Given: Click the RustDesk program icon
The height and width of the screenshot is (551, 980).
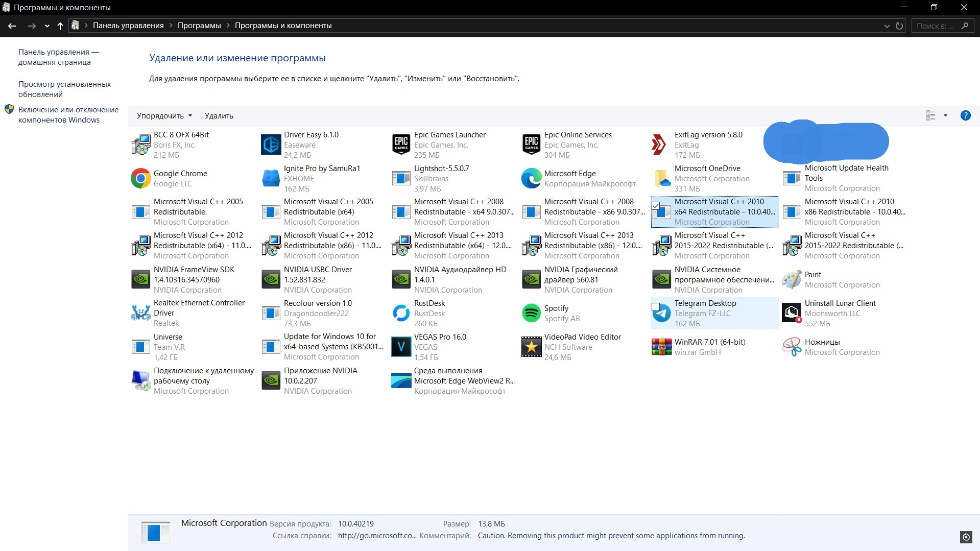Looking at the screenshot, I should click(401, 313).
